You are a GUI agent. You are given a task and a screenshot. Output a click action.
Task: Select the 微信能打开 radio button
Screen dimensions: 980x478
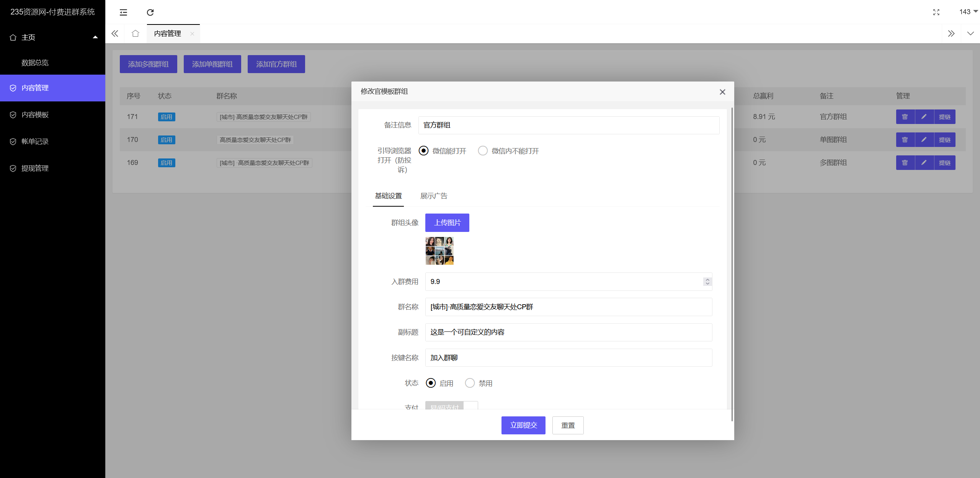click(x=423, y=150)
